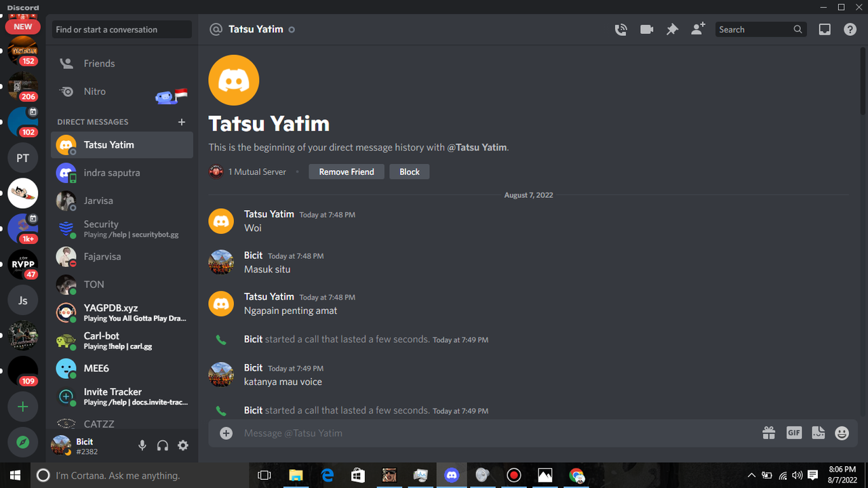This screenshot has width=868, height=488.
Task: Open User Settings gear
Action: coord(183,445)
